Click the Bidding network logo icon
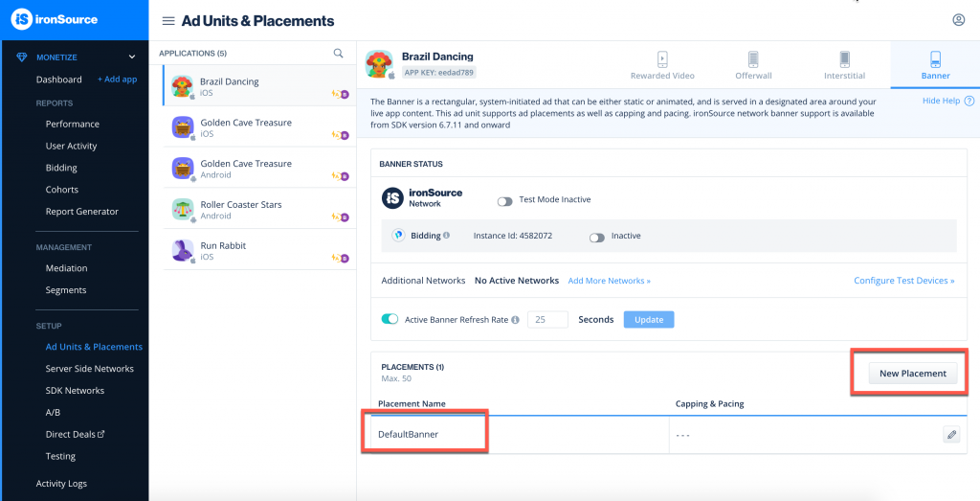Screen dimensions: 980x501 coord(397,236)
